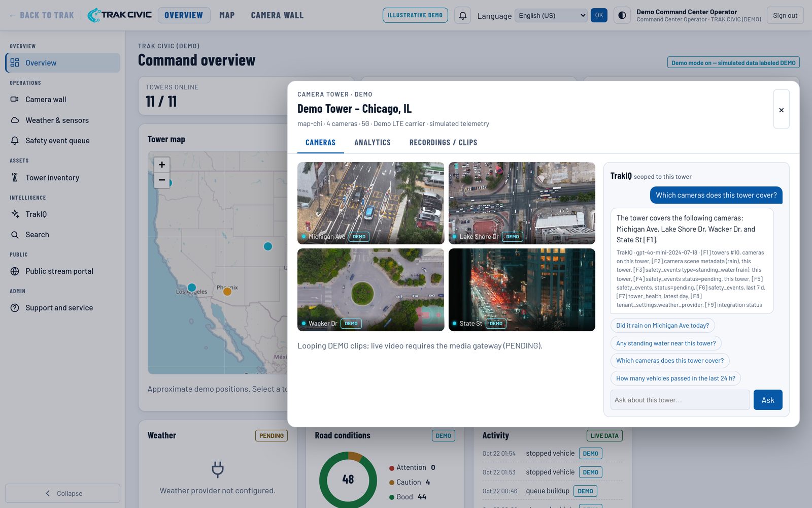Open Lake Shore Dr camera thumbnail
The width and height of the screenshot is (812, 508).
point(522,203)
